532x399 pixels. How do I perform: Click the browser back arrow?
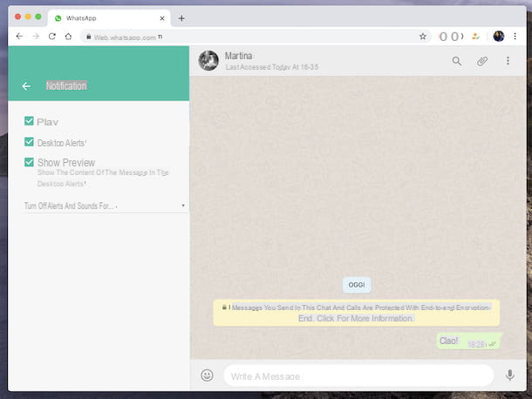pos(19,37)
